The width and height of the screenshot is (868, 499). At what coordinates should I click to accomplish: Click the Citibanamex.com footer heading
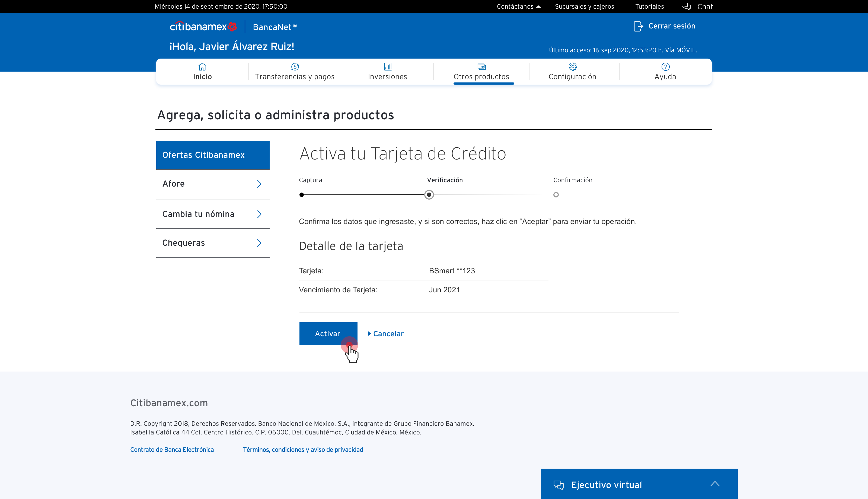(169, 403)
